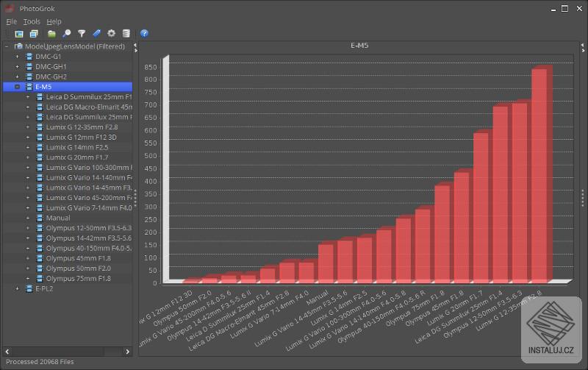Click the icon beside Lumix G 14mm F2.5
Image resolution: width=588 pixels, height=370 pixels.
click(40, 147)
